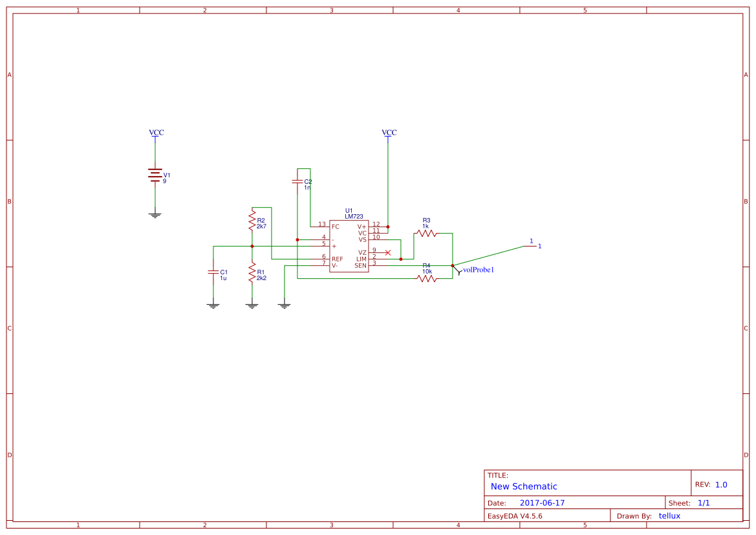Select resistor R2 labeled 2k7
Screen dimensions: 756x535
[252, 220]
